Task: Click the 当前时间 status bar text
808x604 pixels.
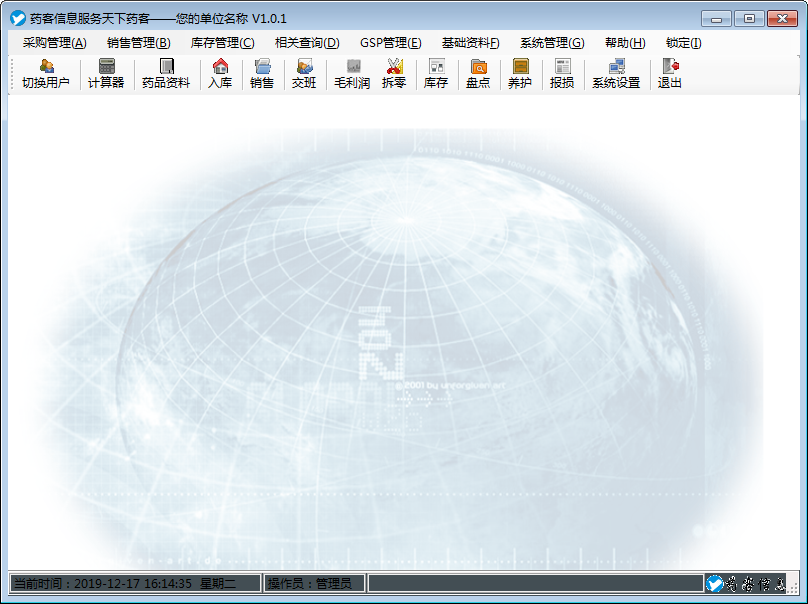Action: pos(125,583)
